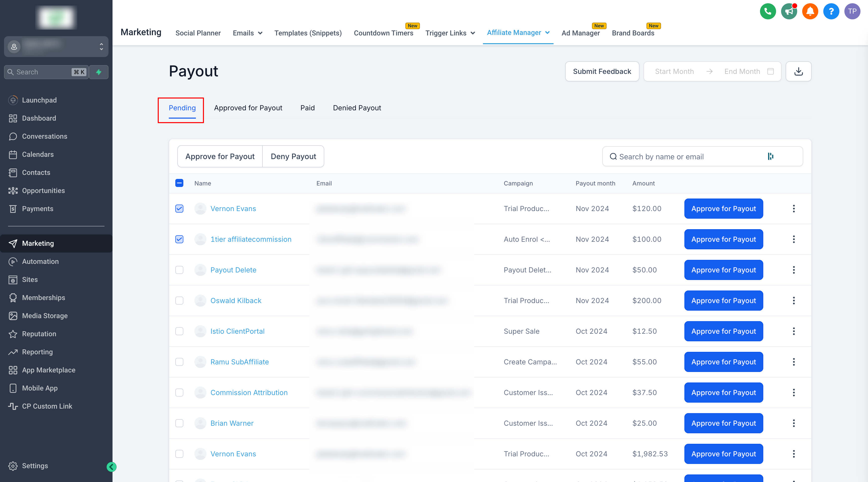Click the green lightning quick actions icon
This screenshot has width=868, height=482.
[x=99, y=72]
